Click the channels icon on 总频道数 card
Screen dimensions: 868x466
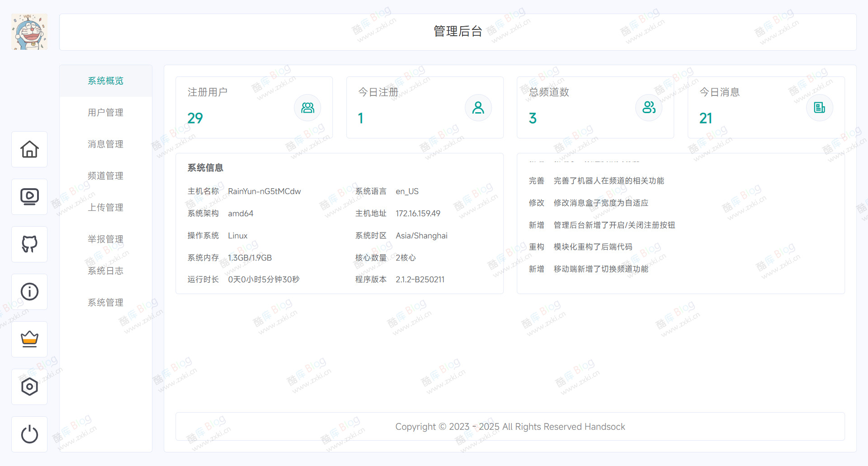(x=649, y=108)
